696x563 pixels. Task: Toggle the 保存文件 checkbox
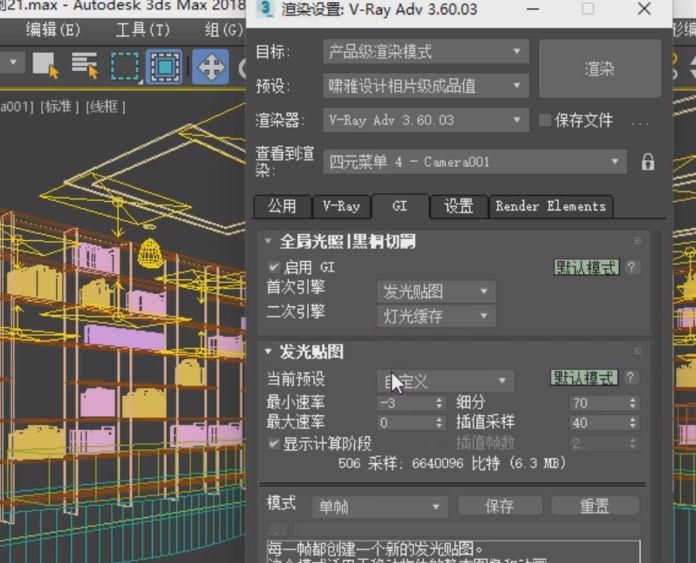click(x=545, y=120)
